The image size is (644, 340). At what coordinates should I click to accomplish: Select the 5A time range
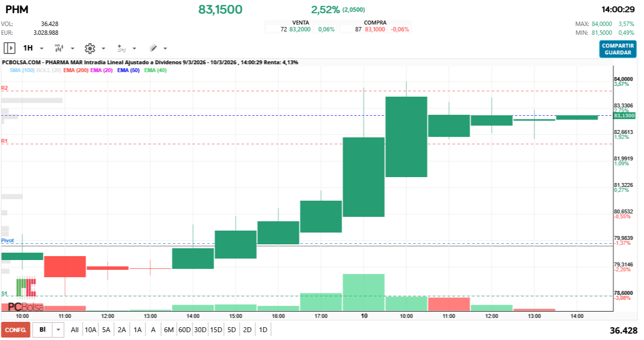coord(106,330)
